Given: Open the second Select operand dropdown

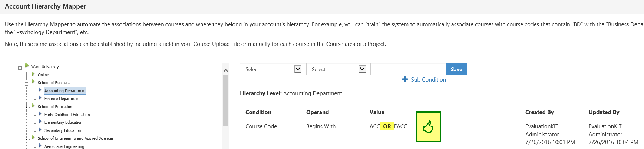Looking at the screenshot, I should pos(338,69).
